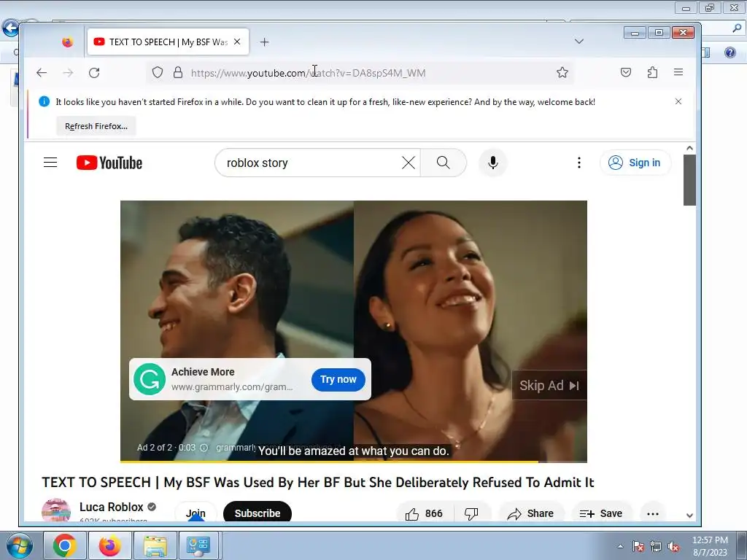Open the Firefox application menu

(678, 72)
